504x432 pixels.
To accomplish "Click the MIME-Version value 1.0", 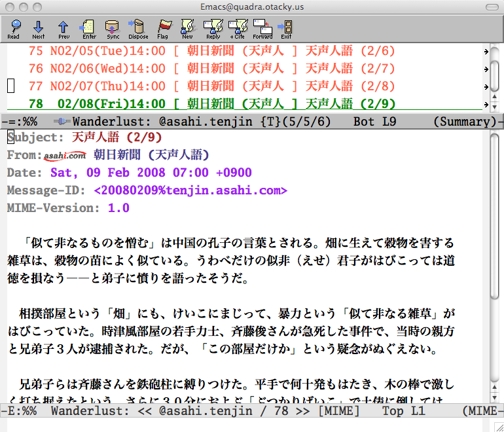I will (x=118, y=208).
